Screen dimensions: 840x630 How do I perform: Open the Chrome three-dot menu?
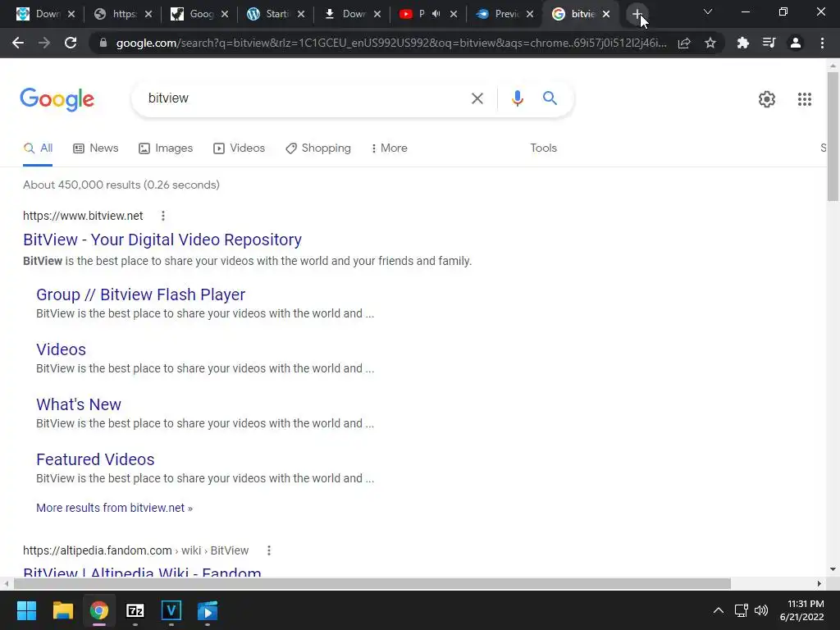click(x=822, y=43)
